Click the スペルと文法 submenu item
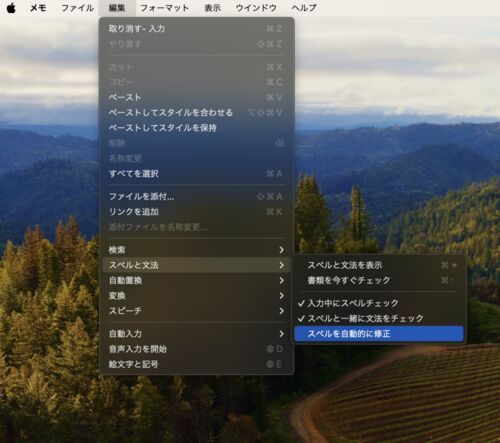The width and height of the screenshot is (500, 443). pos(196,265)
